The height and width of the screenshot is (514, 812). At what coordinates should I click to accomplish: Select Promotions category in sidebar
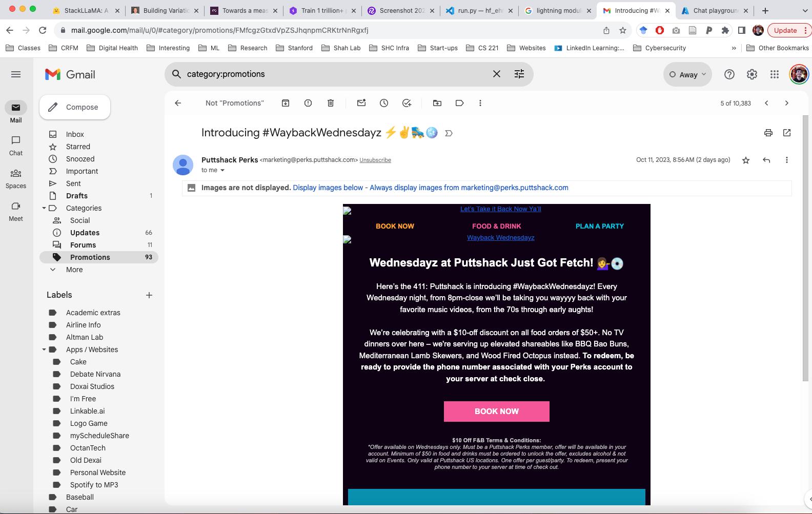[x=99, y=257]
